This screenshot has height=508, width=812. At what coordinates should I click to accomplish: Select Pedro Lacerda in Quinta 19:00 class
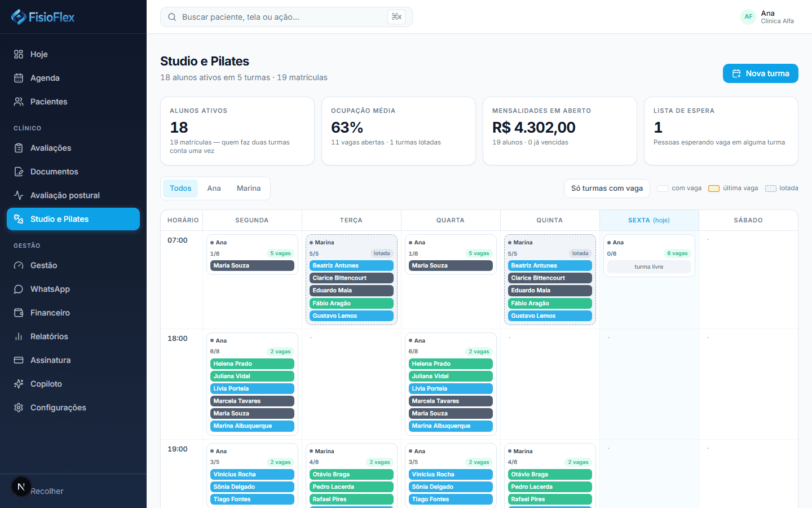tap(550, 487)
